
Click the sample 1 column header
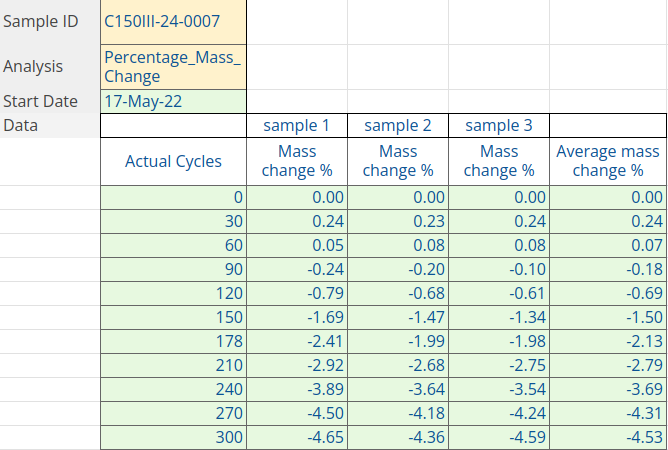(296, 125)
